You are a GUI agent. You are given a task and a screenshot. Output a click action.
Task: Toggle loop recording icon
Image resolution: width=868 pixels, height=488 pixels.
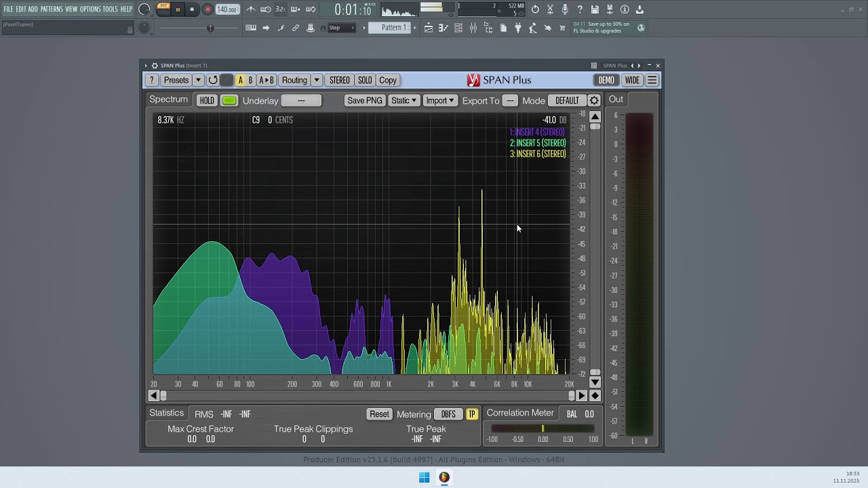pyautogui.click(x=311, y=9)
